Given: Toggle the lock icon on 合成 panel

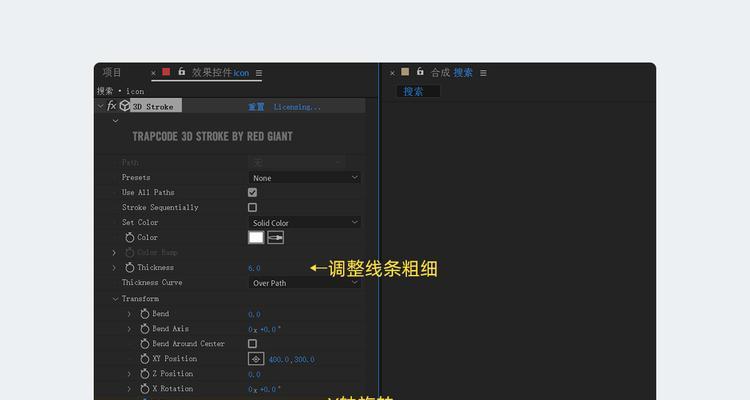Looking at the screenshot, I should coord(420,72).
